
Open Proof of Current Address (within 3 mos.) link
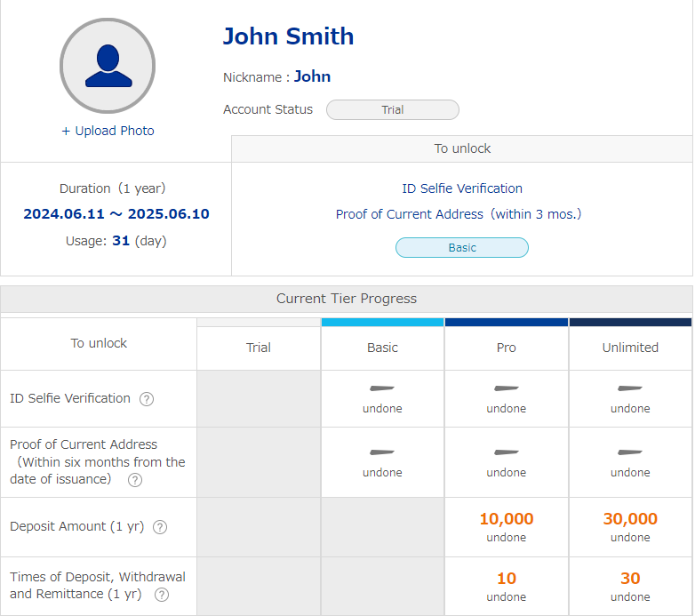tap(459, 214)
